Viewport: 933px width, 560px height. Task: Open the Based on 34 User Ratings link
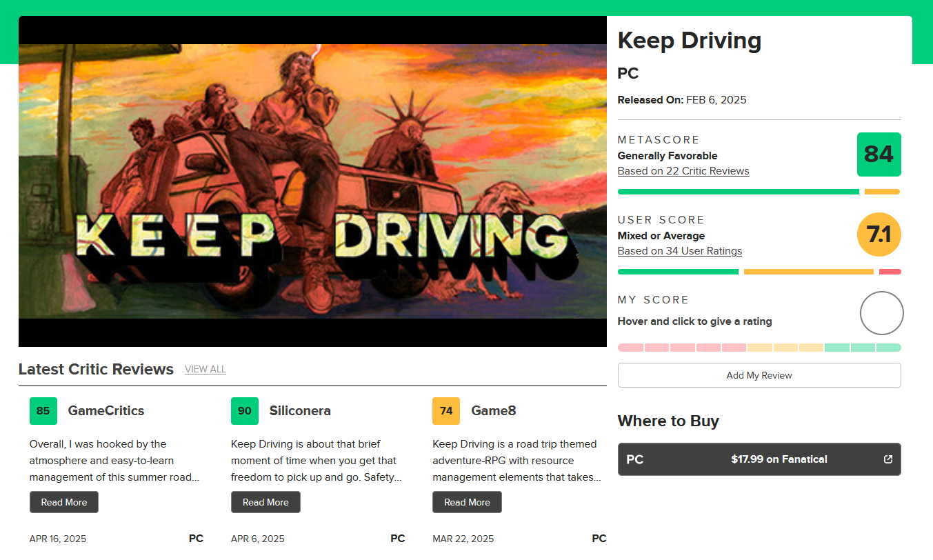(x=679, y=251)
